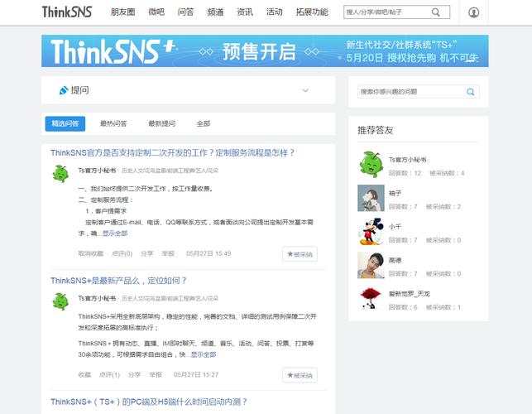Viewport: 532px width, 414px height.
Task: Open the 频道 menu item
Action: tap(215, 12)
